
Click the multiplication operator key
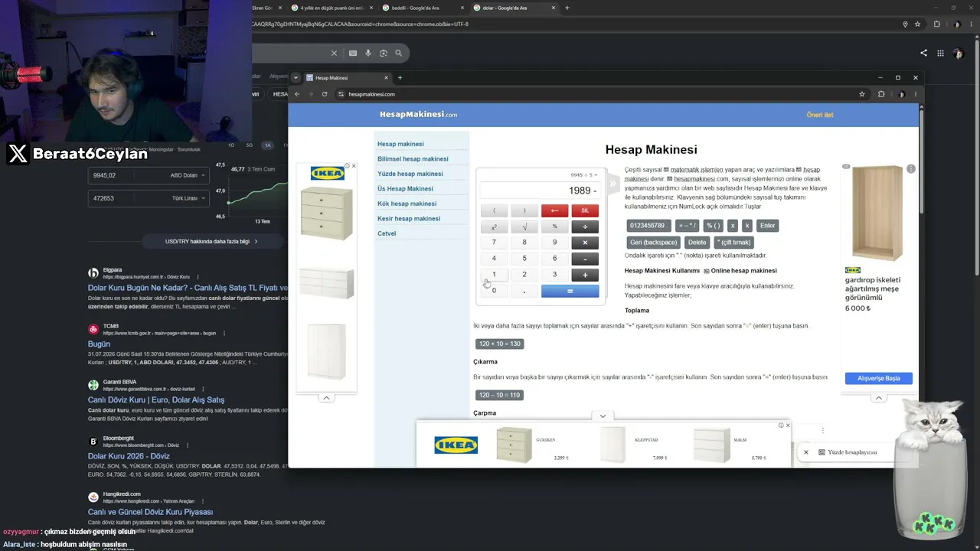tap(585, 243)
